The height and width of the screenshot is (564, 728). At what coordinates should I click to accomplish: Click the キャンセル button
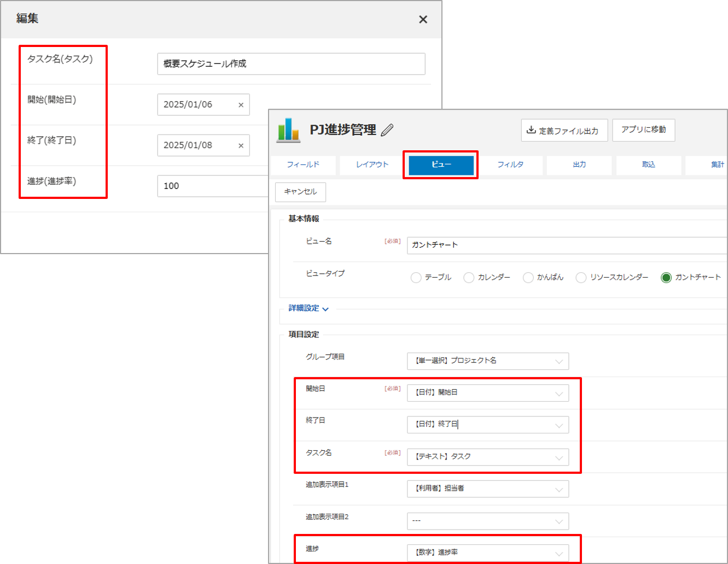[x=300, y=192]
